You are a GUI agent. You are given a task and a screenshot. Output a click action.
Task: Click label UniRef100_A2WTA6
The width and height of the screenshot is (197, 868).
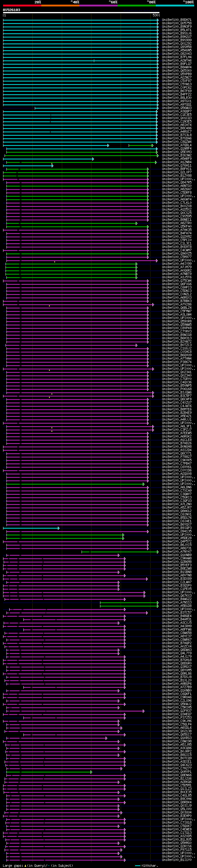coord(177,61)
